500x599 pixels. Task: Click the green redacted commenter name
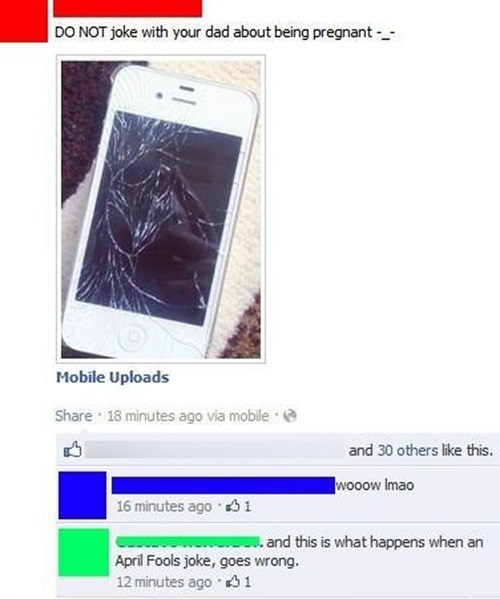tap(188, 542)
